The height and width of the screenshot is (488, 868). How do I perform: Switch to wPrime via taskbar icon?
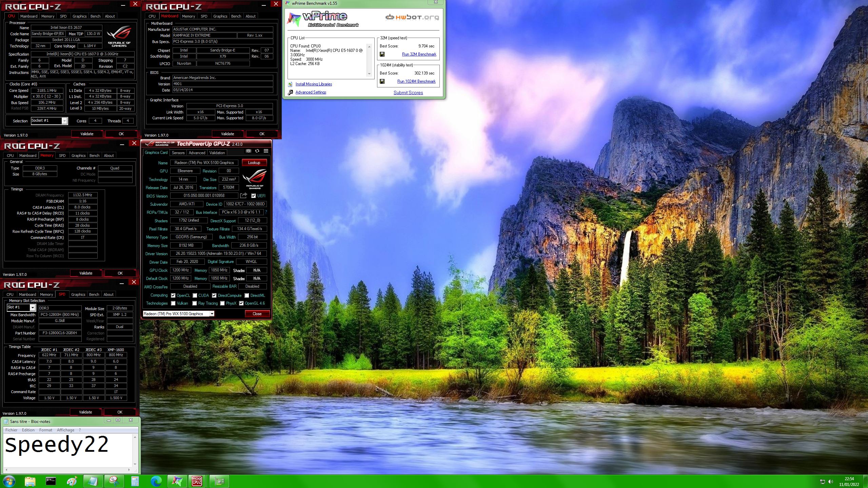click(177, 481)
